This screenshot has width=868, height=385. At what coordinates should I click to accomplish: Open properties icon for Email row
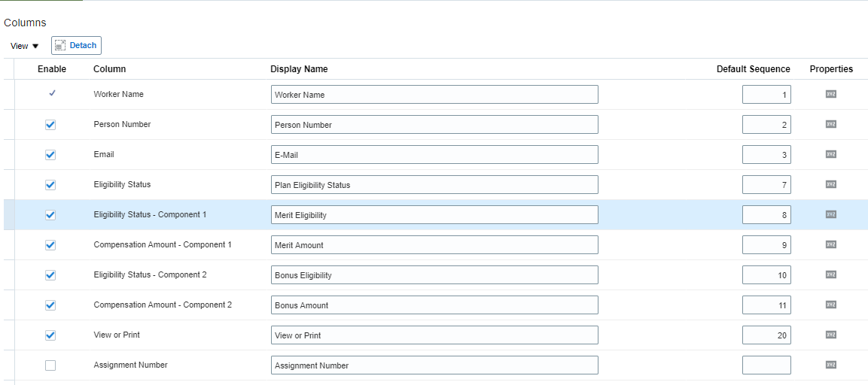click(x=831, y=154)
